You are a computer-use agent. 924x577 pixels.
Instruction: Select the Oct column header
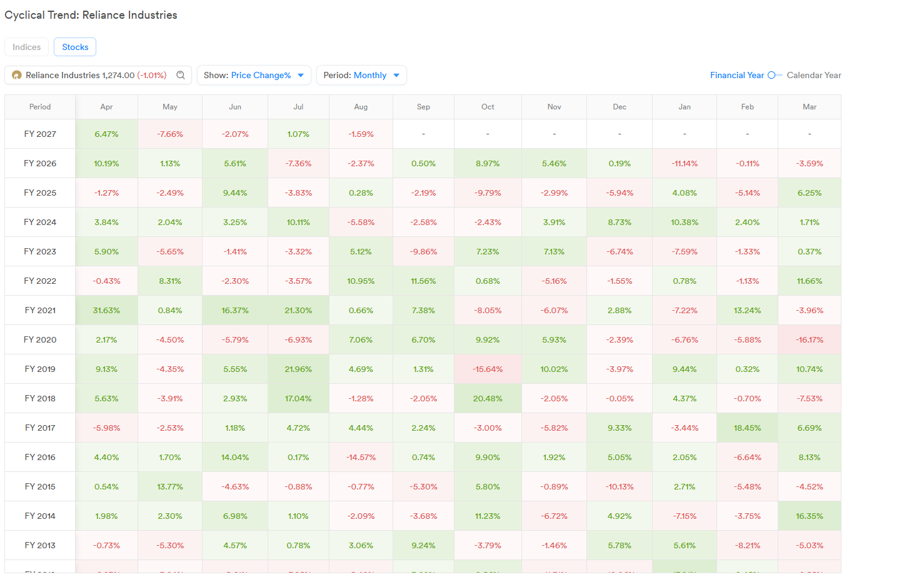pos(488,107)
